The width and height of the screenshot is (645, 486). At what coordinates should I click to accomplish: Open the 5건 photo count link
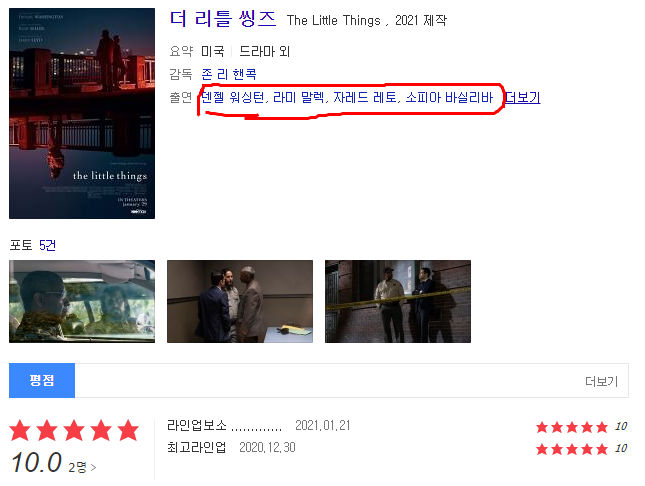coord(47,245)
